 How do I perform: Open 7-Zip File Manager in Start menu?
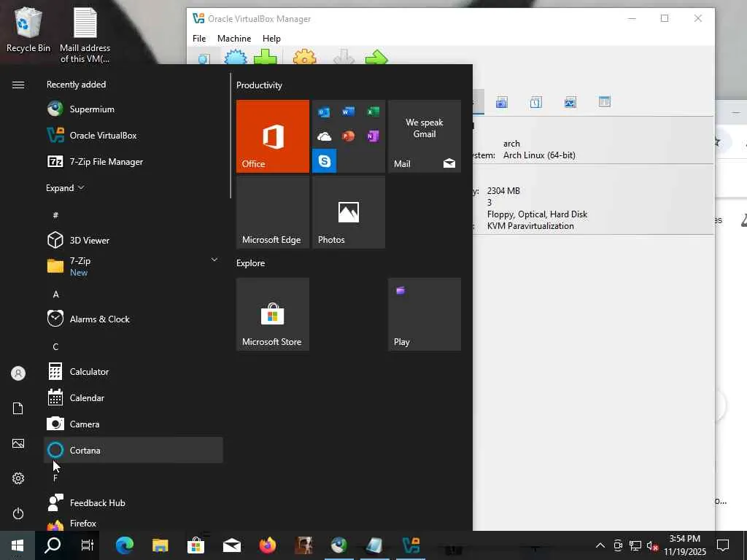pos(133,161)
